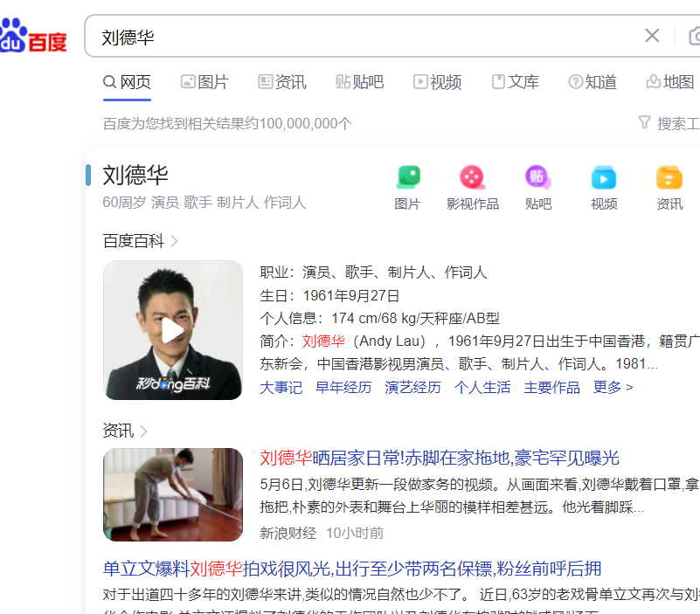Screen dimensions: 700x614
Task: Switch to the 图片 tab
Action: point(204,82)
